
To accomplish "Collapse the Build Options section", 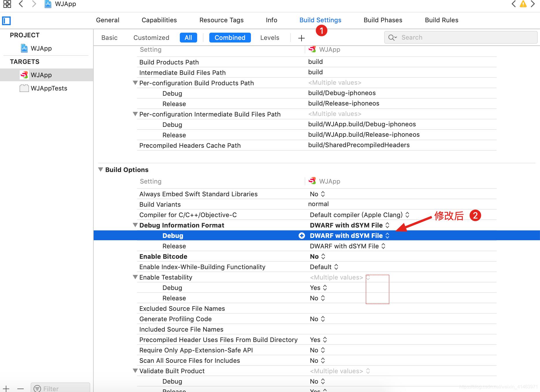I will [x=101, y=170].
